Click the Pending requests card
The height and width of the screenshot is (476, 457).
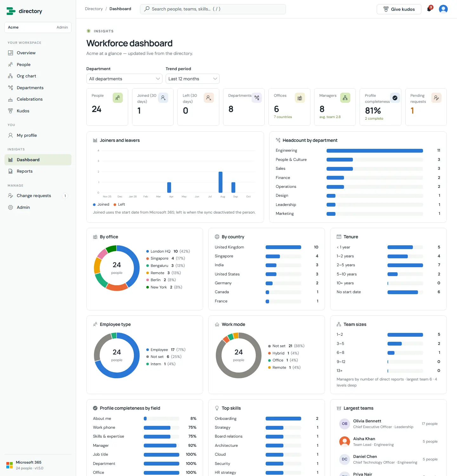[426, 107]
